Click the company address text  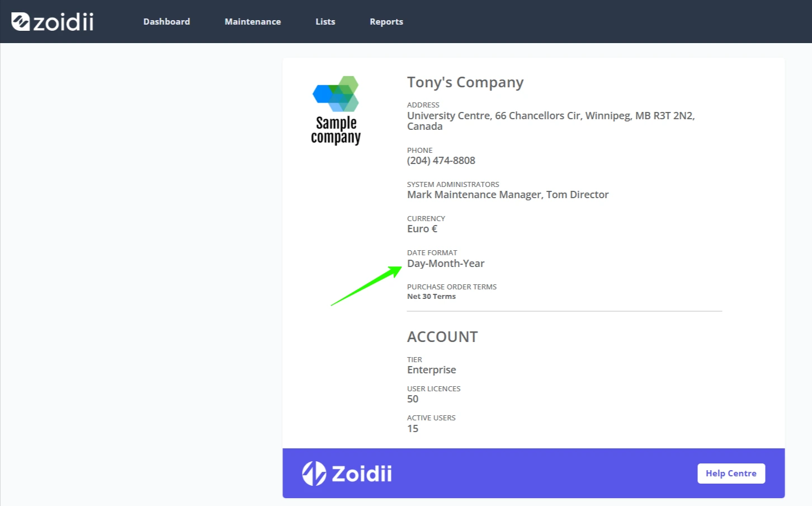pos(551,121)
